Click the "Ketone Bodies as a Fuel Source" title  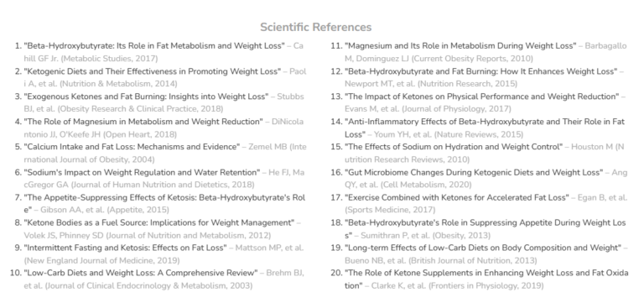coord(159,222)
